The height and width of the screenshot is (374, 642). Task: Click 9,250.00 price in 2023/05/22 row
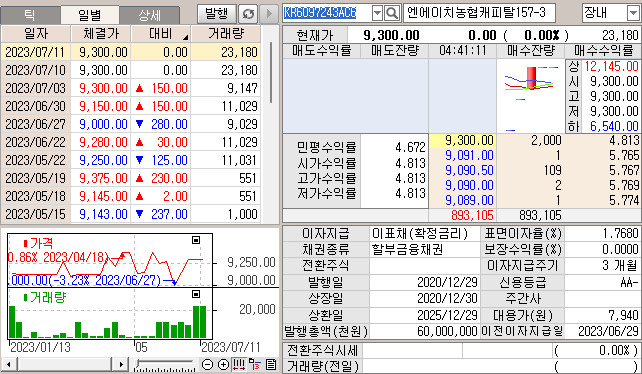(103, 160)
